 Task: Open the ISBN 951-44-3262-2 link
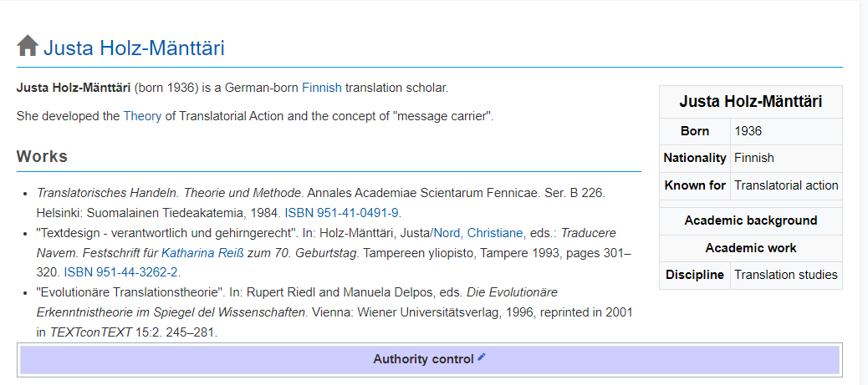pyautogui.click(x=122, y=272)
